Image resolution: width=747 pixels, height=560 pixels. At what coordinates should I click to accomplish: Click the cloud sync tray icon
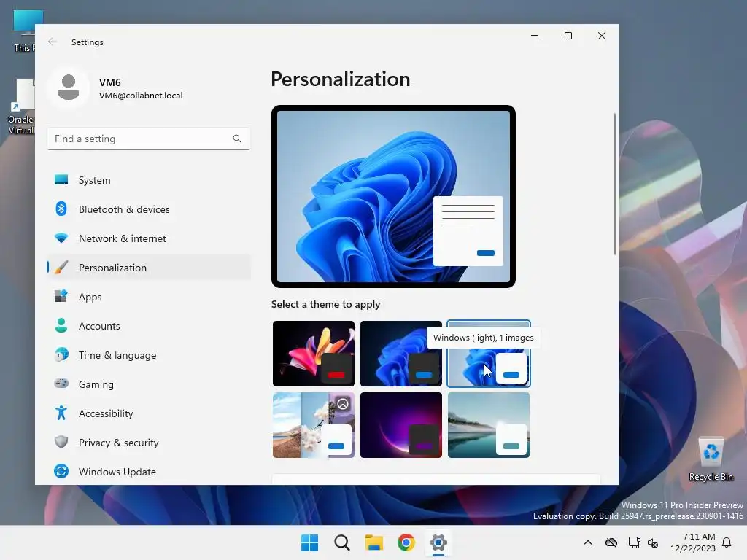pyautogui.click(x=611, y=542)
